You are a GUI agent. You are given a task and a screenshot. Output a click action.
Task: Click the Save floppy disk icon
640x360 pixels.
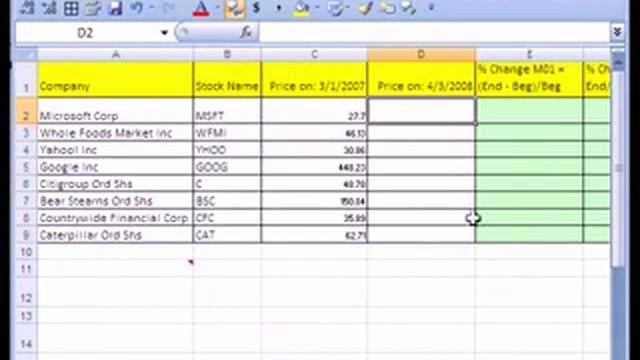[116, 8]
